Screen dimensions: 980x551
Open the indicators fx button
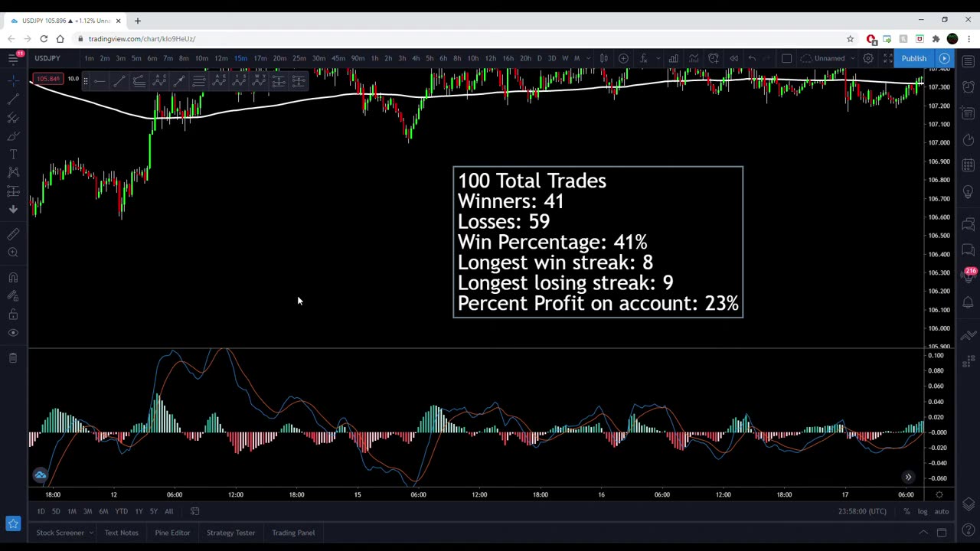point(644,58)
